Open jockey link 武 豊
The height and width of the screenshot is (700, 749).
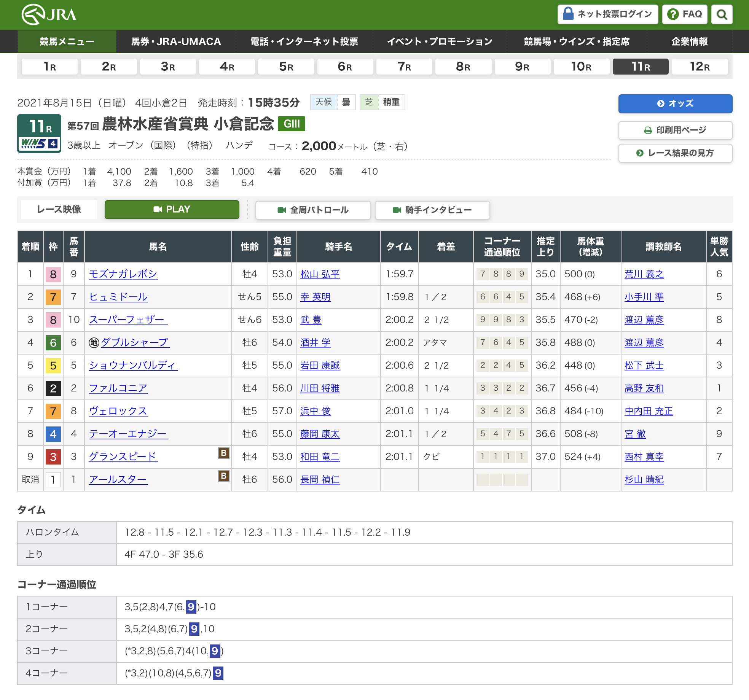coord(311,320)
